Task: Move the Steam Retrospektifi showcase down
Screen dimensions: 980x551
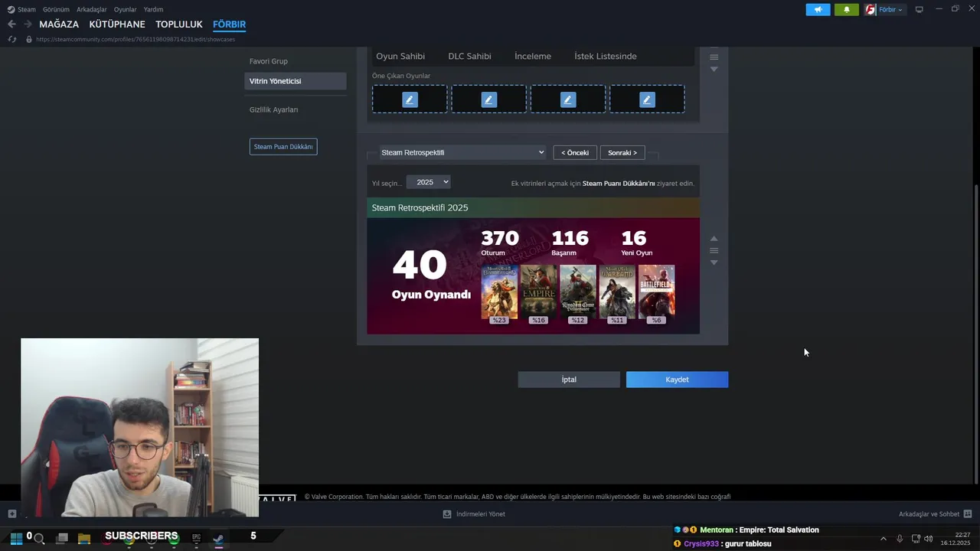Action: click(714, 262)
